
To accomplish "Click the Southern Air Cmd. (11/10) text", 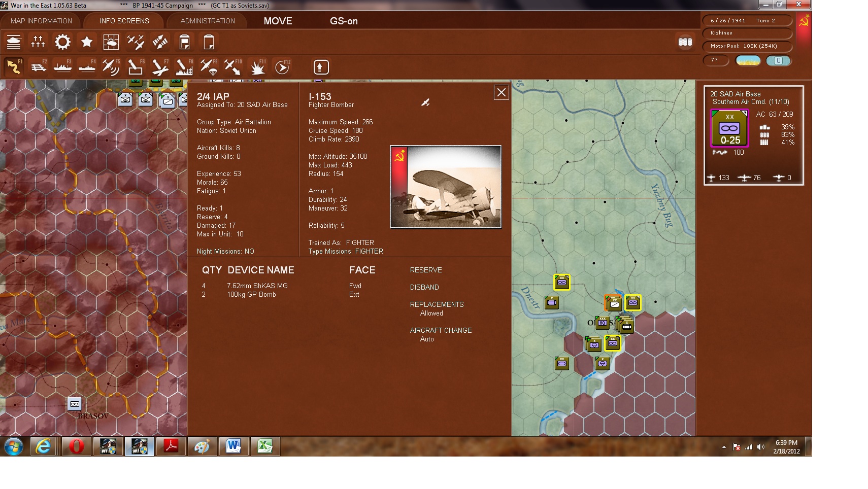I will [x=751, y=101].
